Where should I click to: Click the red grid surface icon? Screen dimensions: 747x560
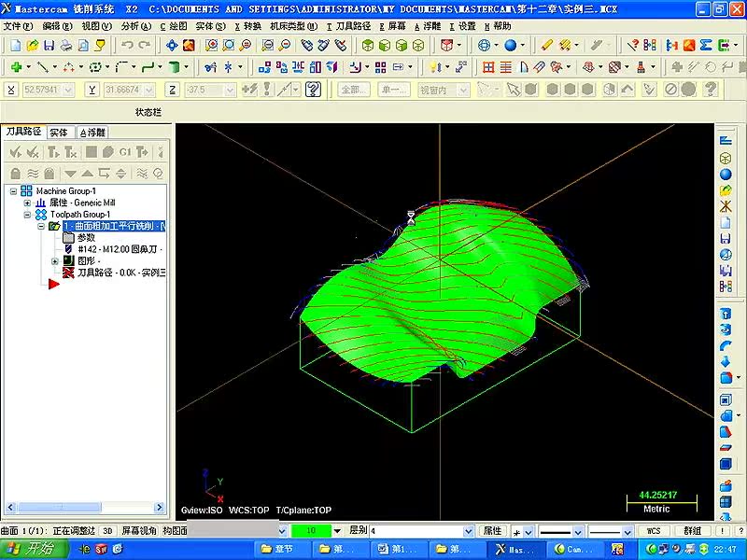coord(488,67)
